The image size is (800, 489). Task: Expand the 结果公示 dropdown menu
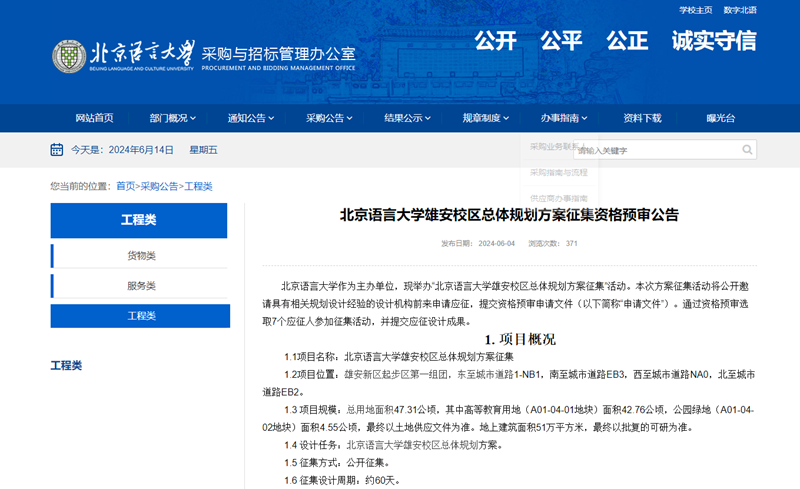click(x=407, y=118)
